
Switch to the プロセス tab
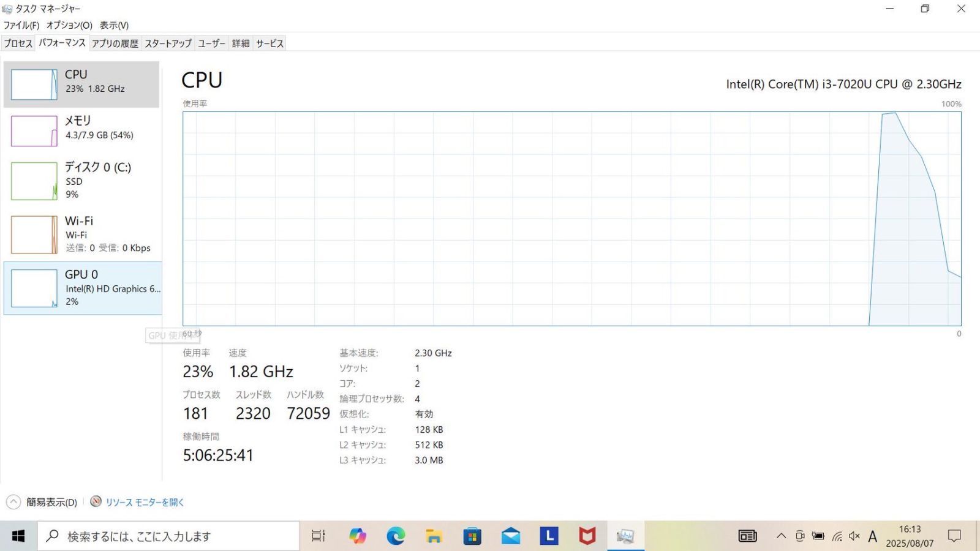point(18,43)
